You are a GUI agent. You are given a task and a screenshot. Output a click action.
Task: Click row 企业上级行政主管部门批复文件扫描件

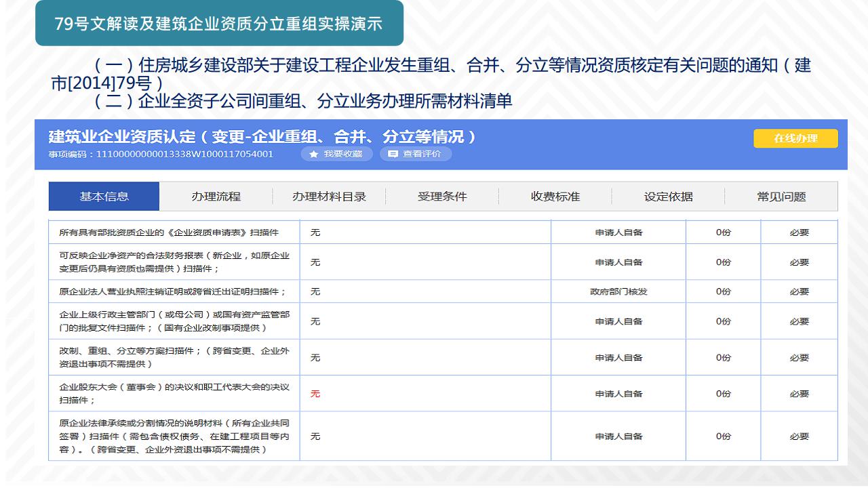click(x=443, y=321)
